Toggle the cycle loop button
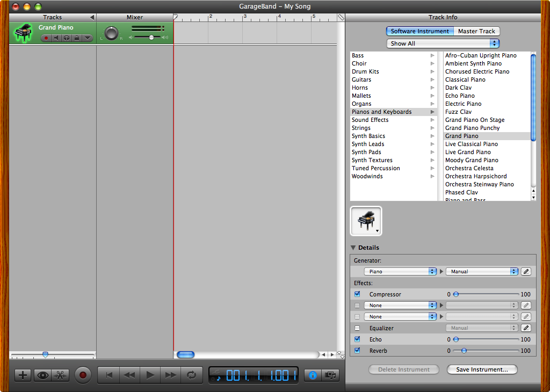Screen dimensions: 550x392 (191, 375)
